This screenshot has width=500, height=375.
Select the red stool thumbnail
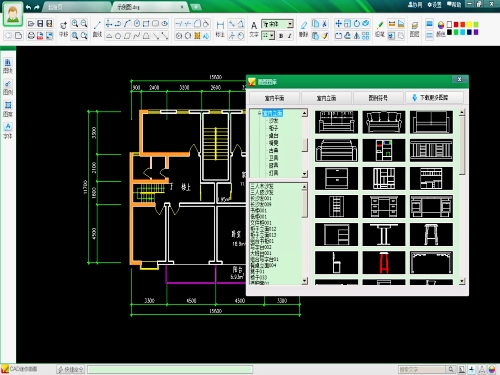tap(384, 263)
